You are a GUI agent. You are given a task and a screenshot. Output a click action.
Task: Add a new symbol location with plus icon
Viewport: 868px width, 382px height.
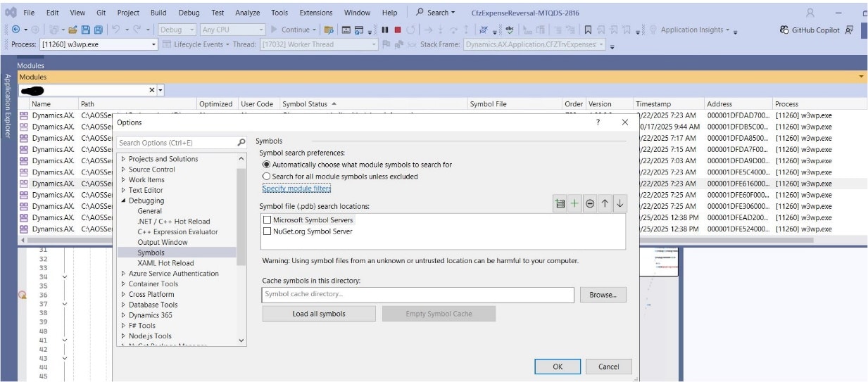click(x=574, y=204)
